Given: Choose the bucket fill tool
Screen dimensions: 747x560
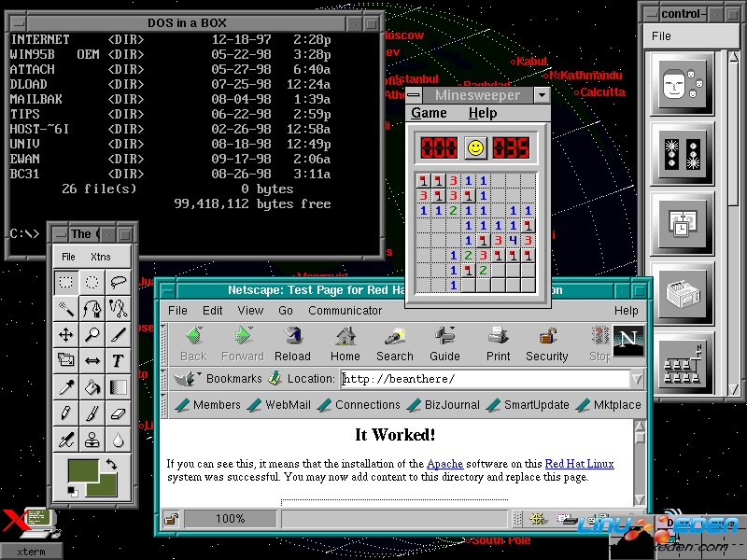Looking at the screenshot, I should coord(92,386).
